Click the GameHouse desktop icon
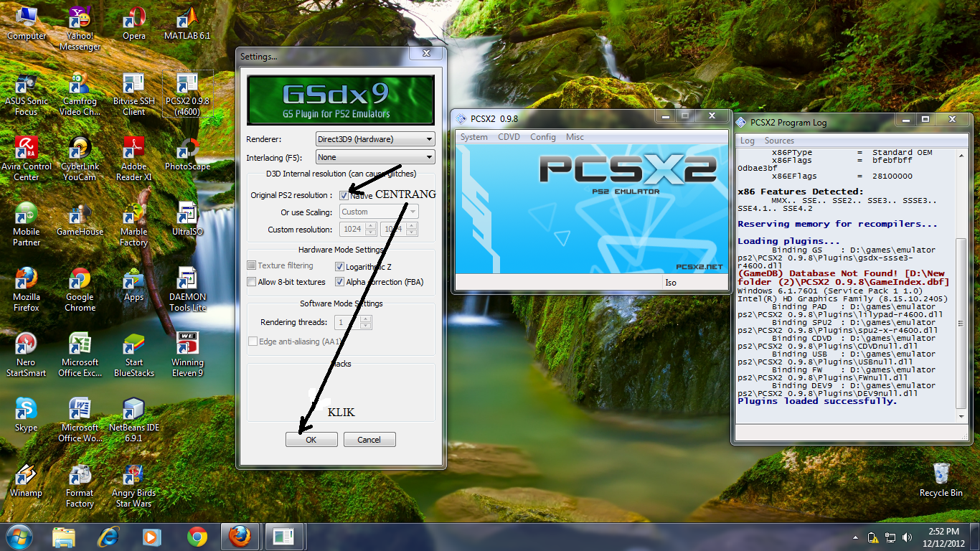 point(80,220)
